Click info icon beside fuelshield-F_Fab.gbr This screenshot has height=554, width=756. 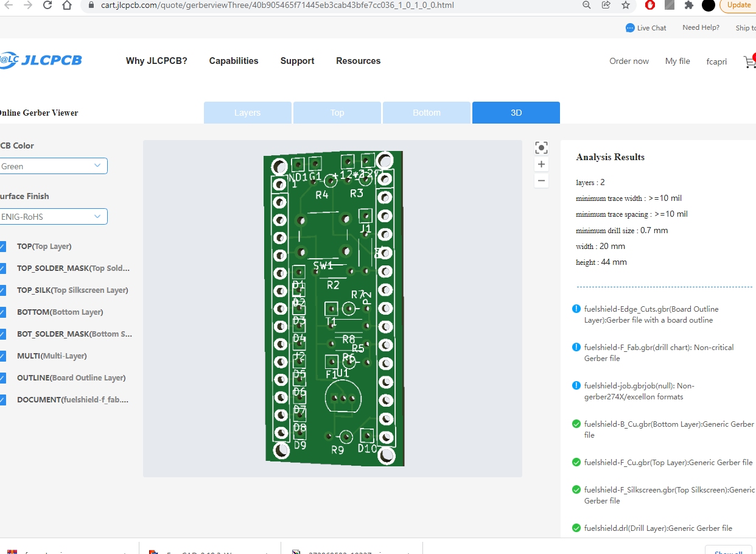[576, 347]
